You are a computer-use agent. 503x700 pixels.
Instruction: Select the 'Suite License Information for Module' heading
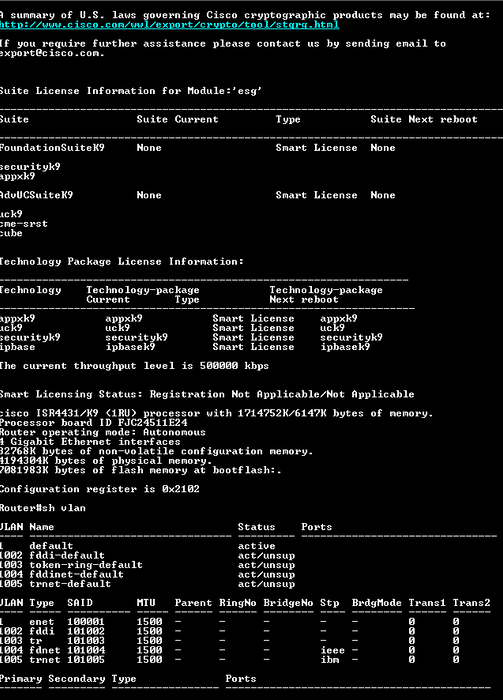point(131,91)
